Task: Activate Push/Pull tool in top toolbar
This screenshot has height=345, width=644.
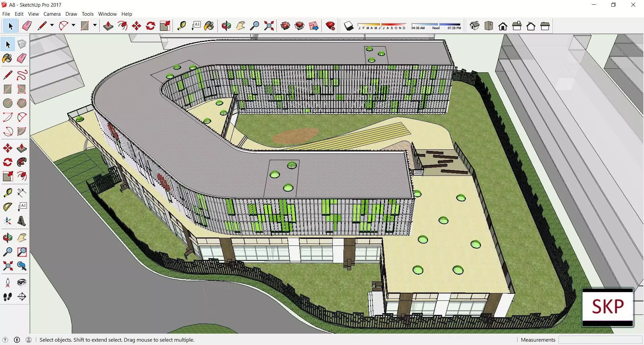Action: coord(108,26)
